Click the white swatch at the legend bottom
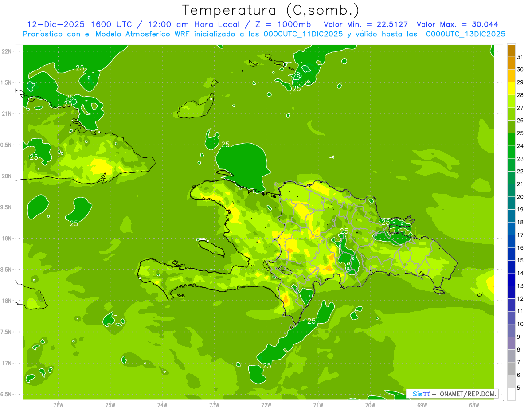Viewport: 532px width, 411px height. 511,394
